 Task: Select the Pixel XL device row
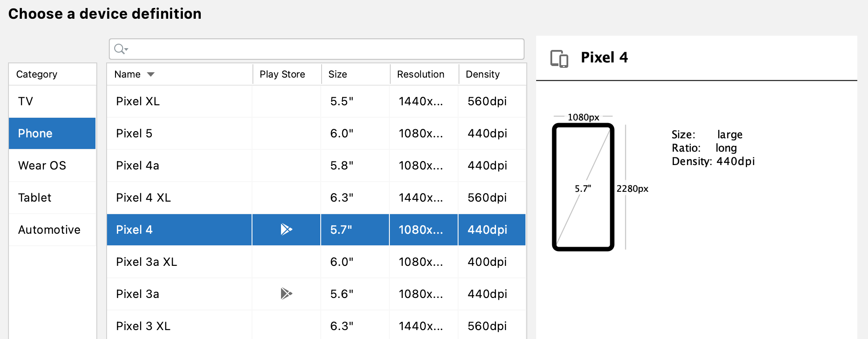178,101
